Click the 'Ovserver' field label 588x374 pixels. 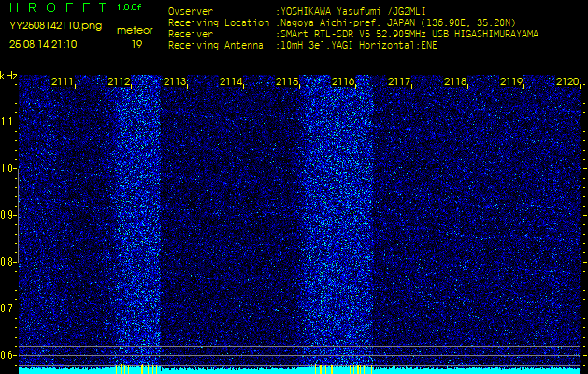tap(191, 11)
